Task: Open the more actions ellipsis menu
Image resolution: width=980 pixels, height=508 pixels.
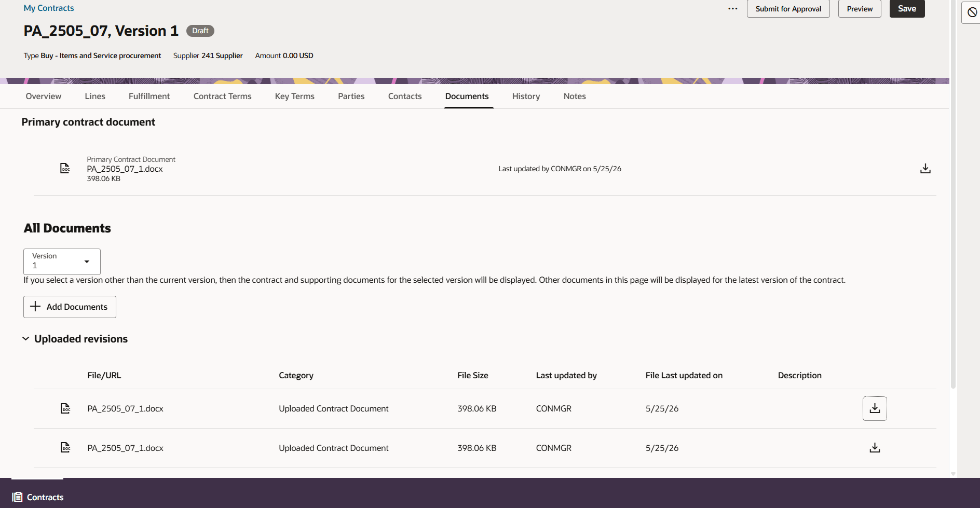Action: click(732, 9)
